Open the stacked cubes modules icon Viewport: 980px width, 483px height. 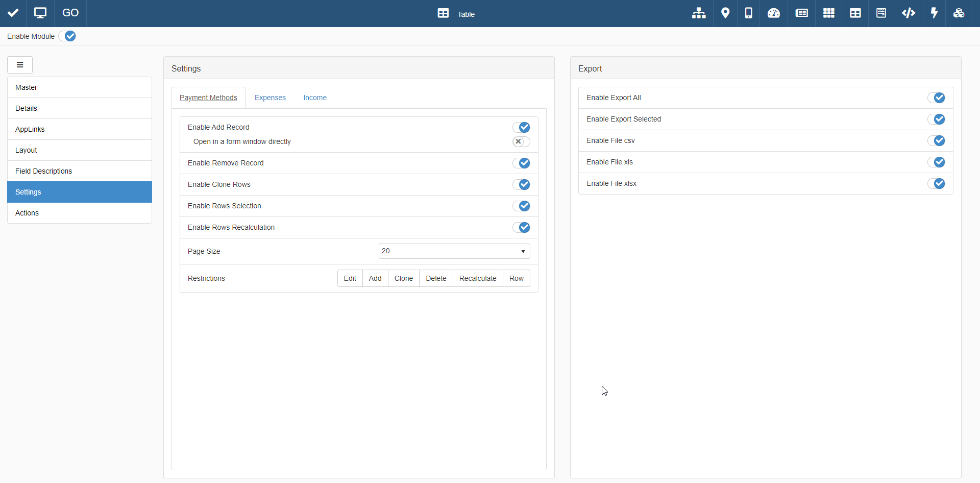959,13
